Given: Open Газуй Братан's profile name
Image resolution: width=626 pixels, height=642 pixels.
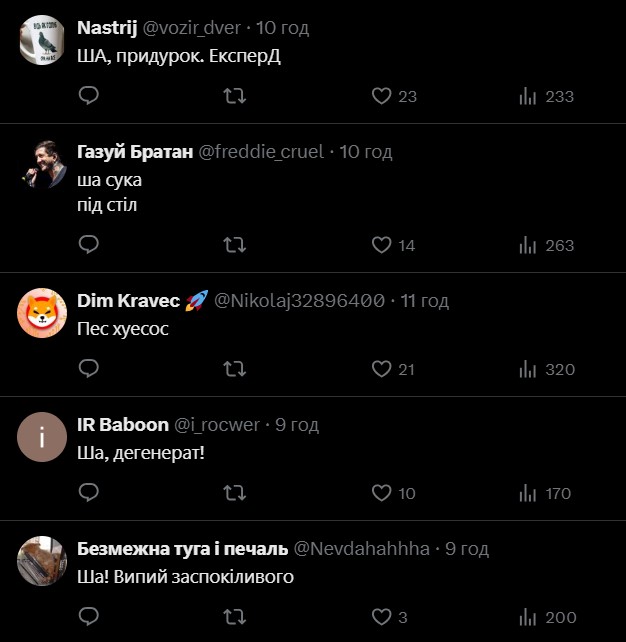Looking at the screenshot, I should coord(135,152).
